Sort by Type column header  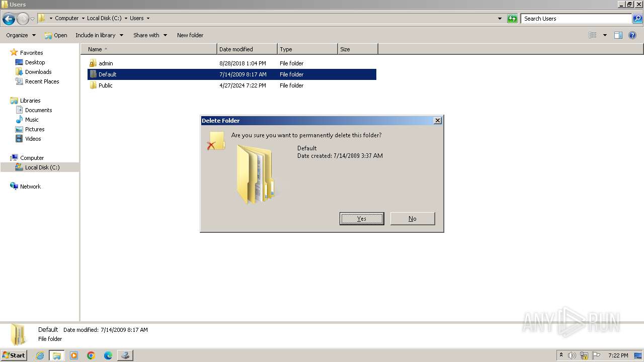tap(307, 49)
